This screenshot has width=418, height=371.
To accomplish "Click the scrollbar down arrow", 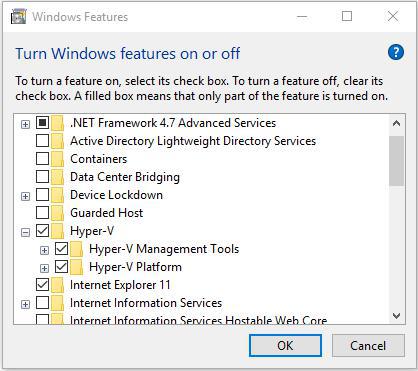I will [x=396, y=315].
